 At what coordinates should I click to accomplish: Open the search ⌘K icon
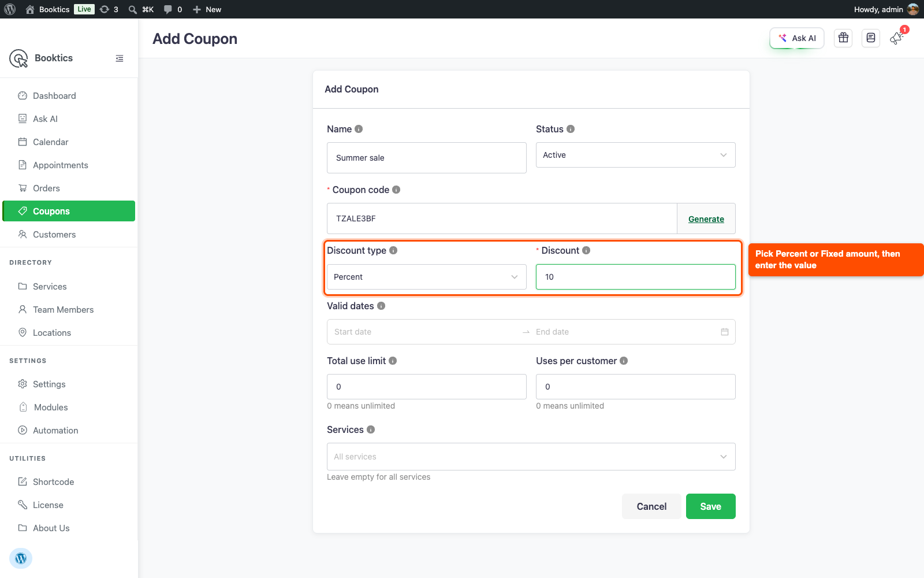pyautogui.click(x=141, y=9)
